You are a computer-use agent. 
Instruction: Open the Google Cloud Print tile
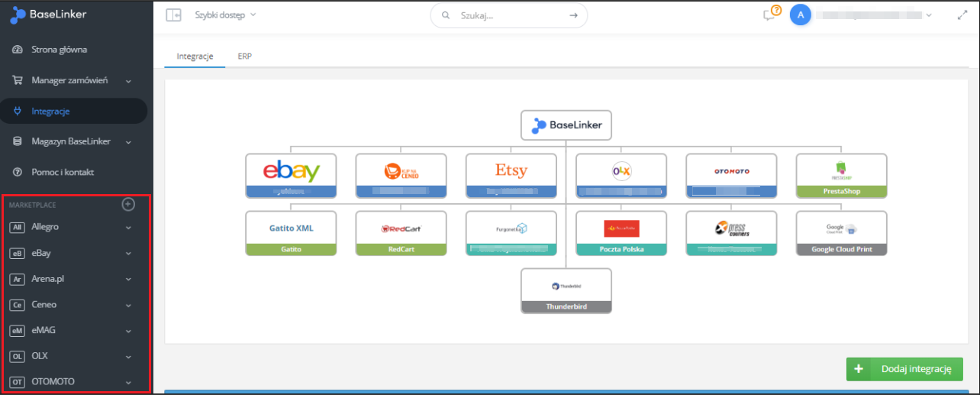click(841, 233)
